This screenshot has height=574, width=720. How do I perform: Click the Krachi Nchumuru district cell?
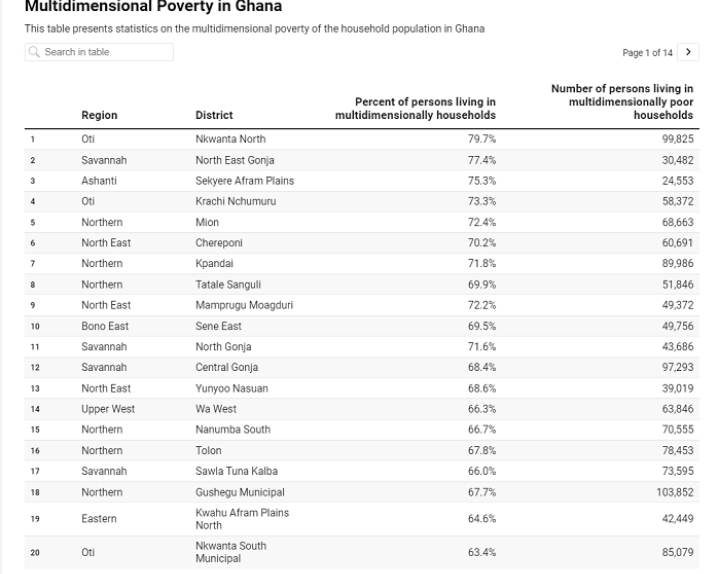pyautogui.click(x=237, y=201)
